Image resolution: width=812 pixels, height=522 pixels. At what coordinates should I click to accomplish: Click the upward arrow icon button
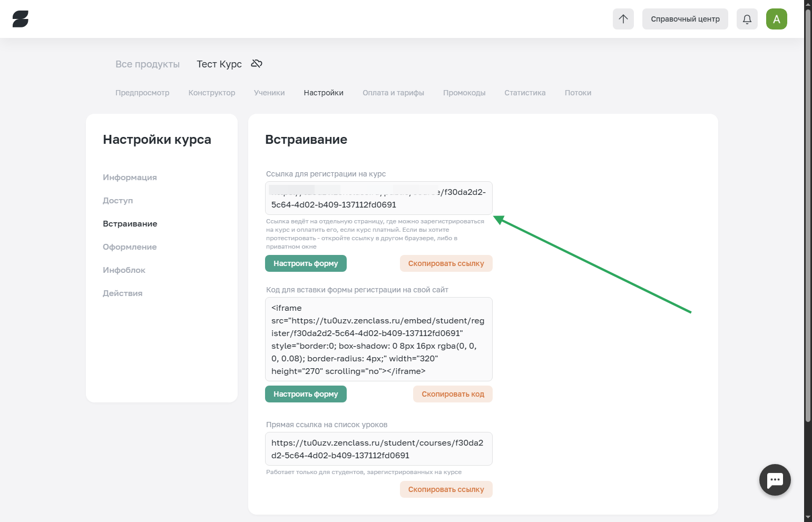tap(623, 19)
